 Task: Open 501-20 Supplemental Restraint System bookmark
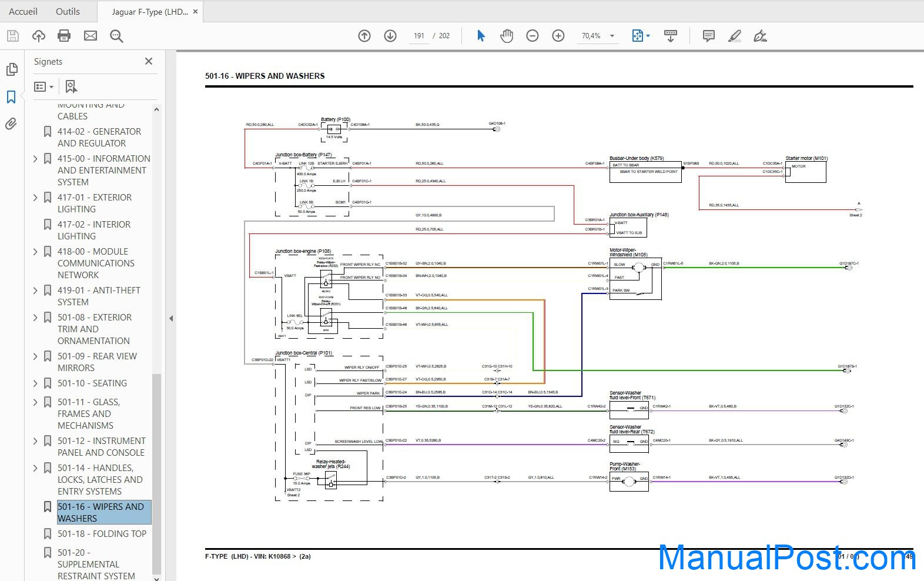point(96,565)
